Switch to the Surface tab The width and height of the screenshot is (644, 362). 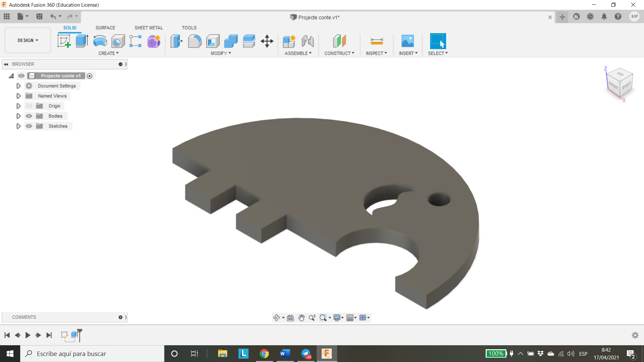click(x=105, y=27)
